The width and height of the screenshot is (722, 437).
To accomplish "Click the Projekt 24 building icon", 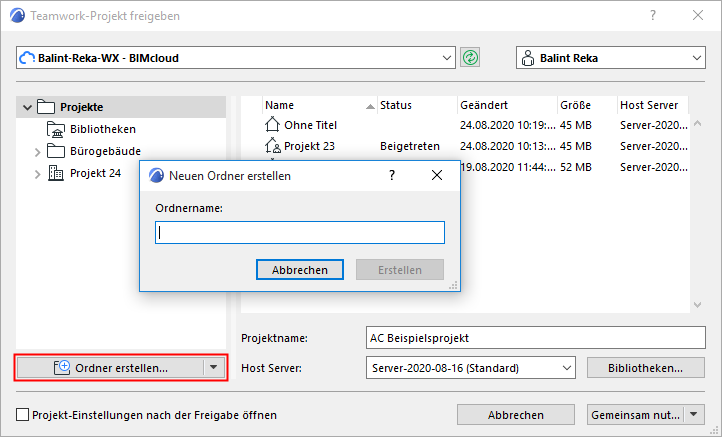I will [56, 174].
